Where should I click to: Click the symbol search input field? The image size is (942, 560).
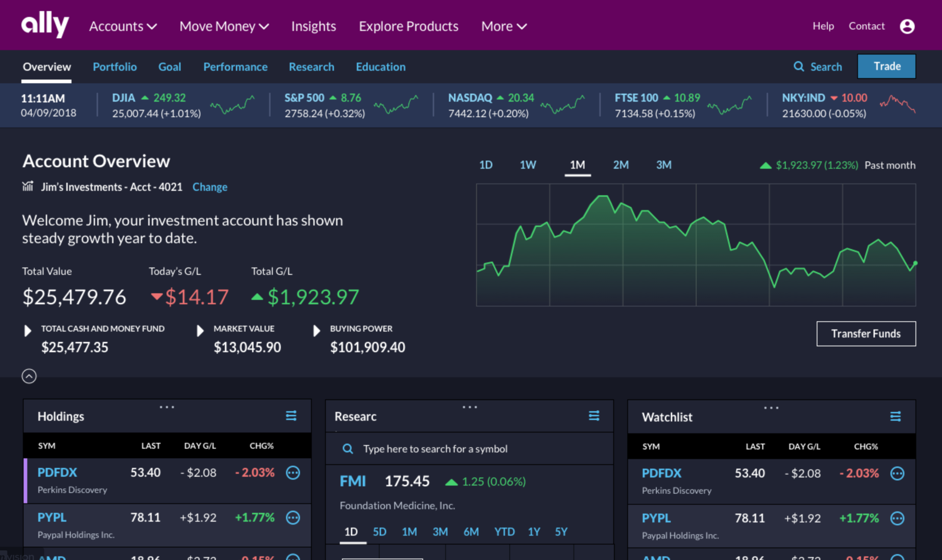coord(469,449)
